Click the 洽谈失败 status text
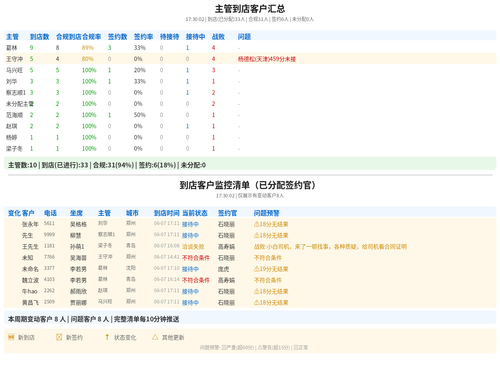 click(193, 247)
